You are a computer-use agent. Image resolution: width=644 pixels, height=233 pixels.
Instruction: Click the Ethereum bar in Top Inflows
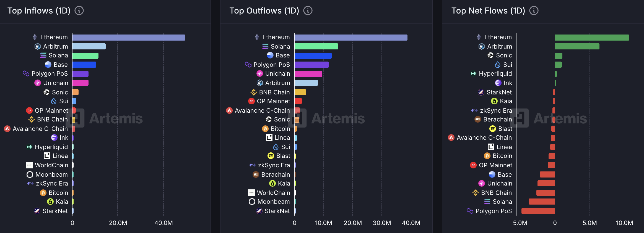tap(129, 38)
